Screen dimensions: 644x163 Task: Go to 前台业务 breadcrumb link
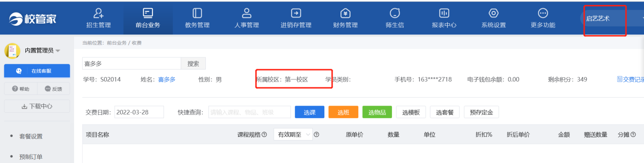pyautogui.click(x=117, y=43)
